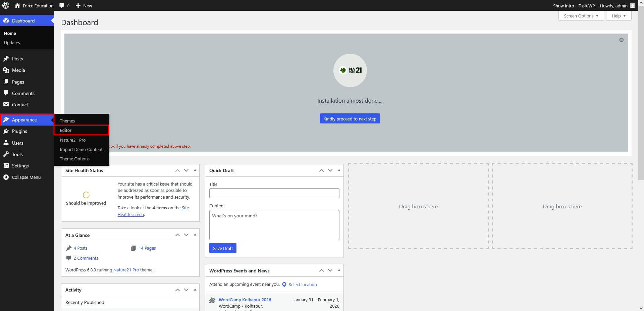The height and width of the screenshot is (311, 644).
Task: Open the comments bubble icon in admin bar
Action: 62,6
